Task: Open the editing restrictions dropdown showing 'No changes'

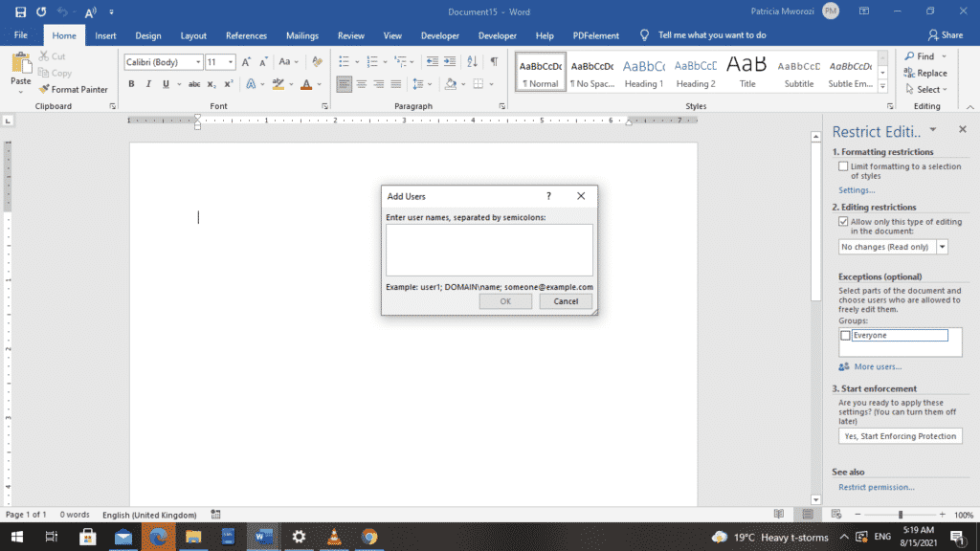Action: (941, 246)
